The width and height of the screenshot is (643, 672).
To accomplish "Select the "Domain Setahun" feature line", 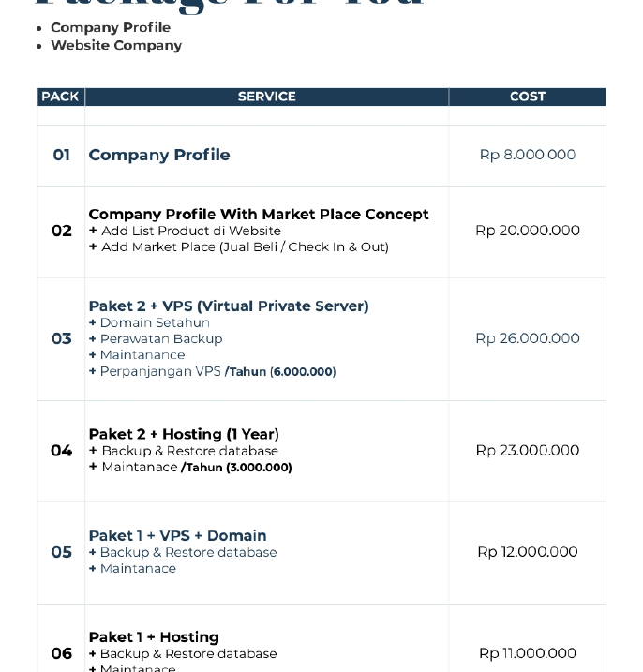I will (155, 322).
